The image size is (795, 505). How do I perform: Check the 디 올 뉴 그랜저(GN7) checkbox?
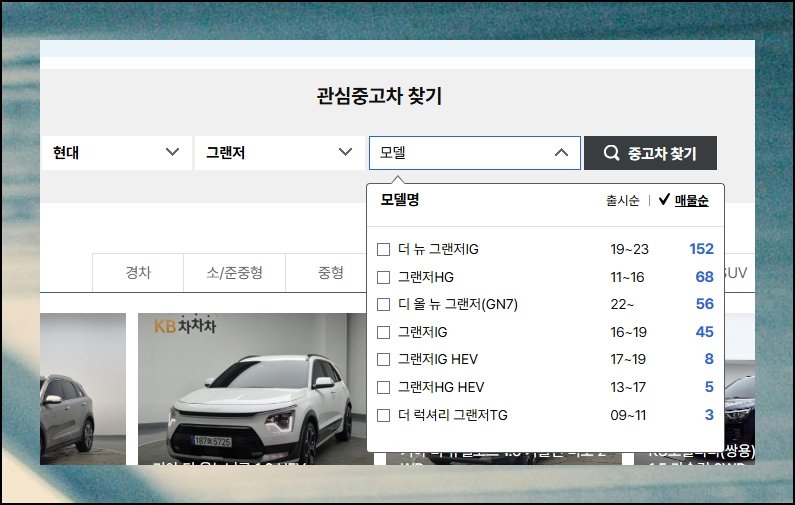coord(384,304)
